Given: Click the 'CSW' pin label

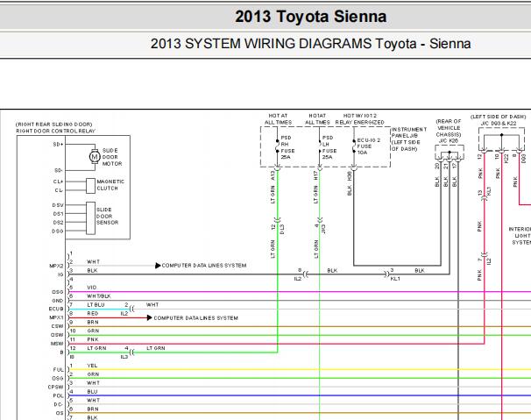Looking at the screenshot, I should [57, 326].
